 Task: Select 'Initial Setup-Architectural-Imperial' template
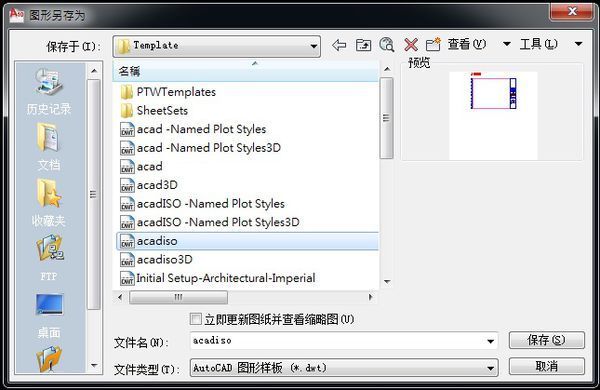[x=218, y=278]
